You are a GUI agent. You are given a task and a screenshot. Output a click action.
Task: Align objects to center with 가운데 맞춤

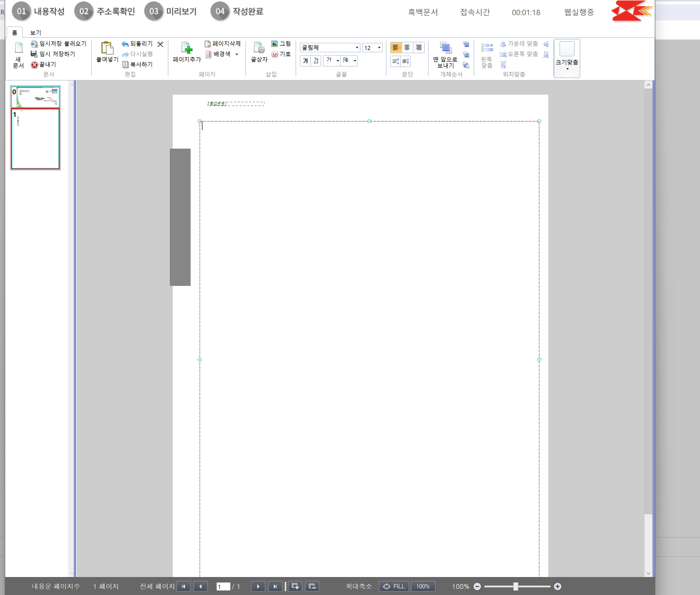coord(519,44)
